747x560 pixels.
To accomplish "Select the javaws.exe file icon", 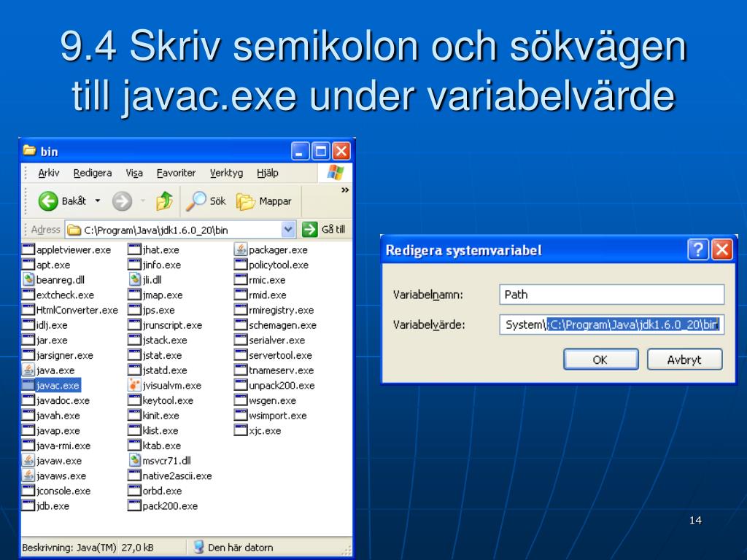I will tap(28, 475).
